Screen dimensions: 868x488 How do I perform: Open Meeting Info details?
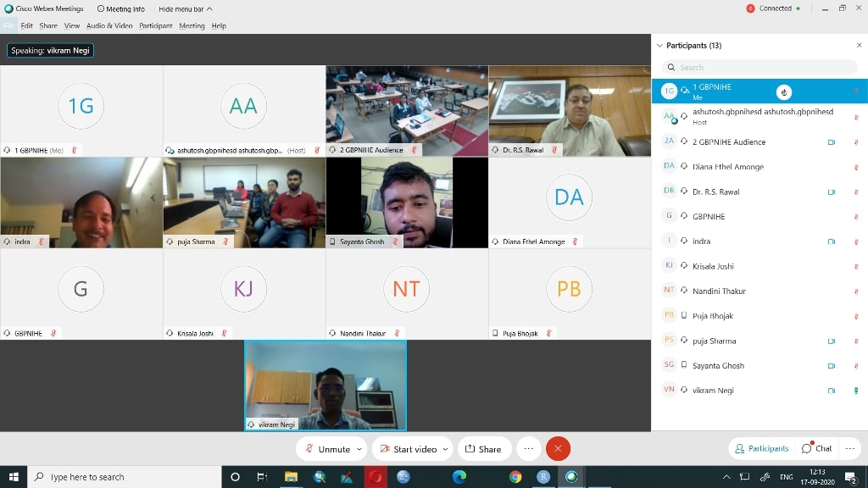pos(120,9)
